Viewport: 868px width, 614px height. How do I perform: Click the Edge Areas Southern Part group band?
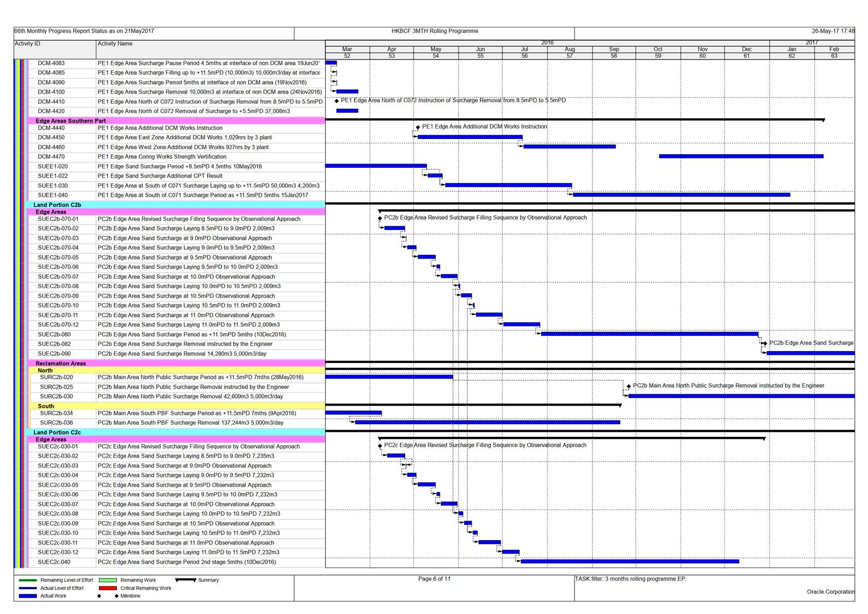(176, 121)
